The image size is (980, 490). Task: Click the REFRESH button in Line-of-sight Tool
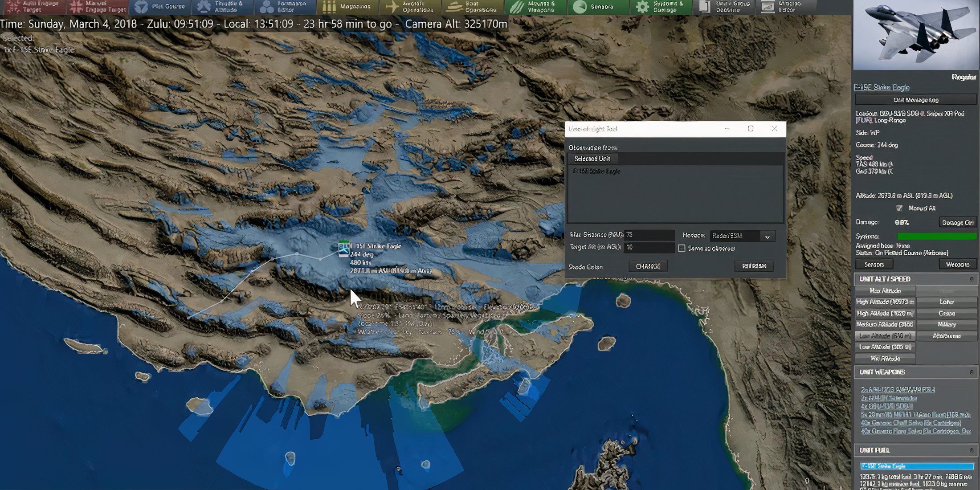point(754,266)
